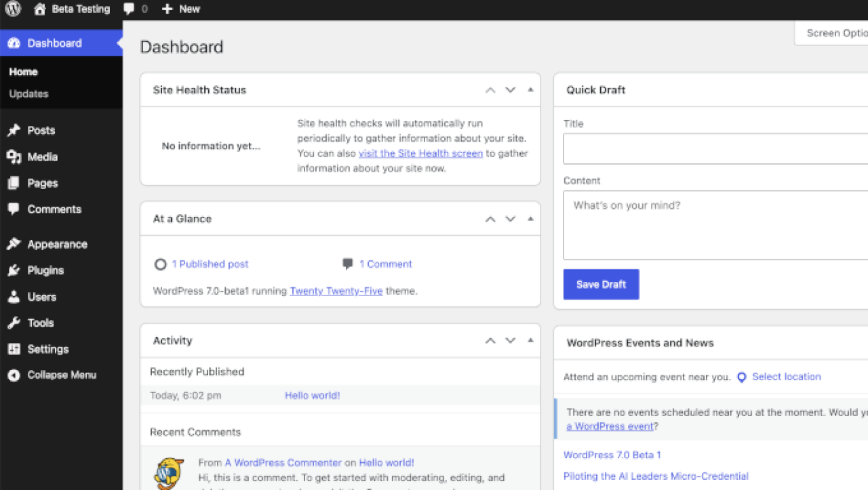
Task: Open Hello world! link in Recent Comments
Action: point(386,463)
